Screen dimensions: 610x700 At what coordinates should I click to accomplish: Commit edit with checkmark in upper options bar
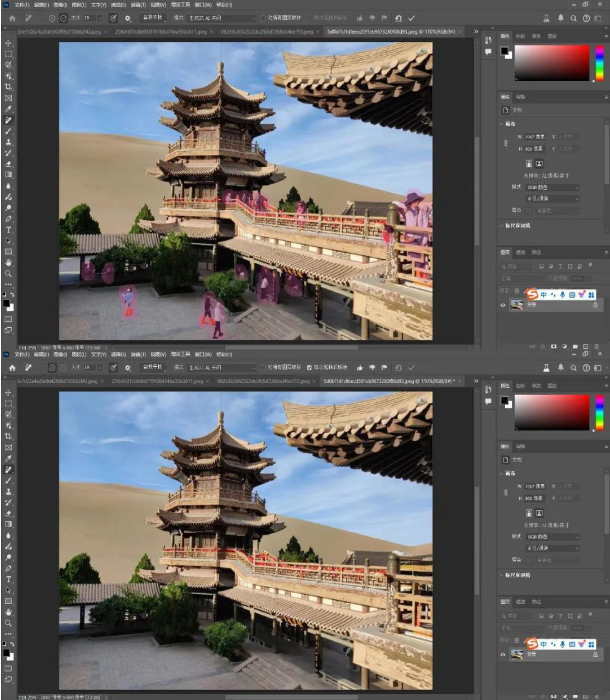pyautogui.click(x=411, y=18)
